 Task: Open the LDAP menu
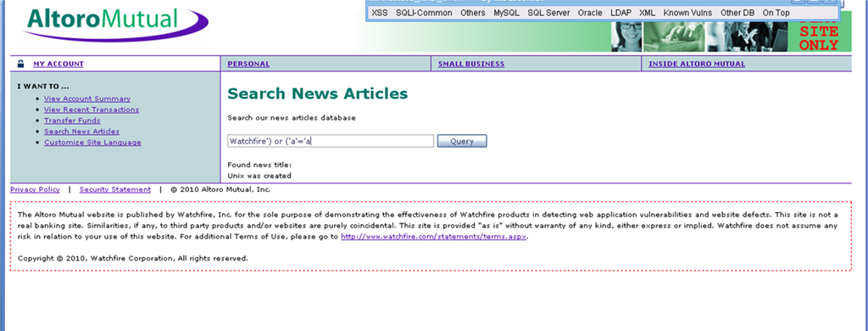pos(620,13)
